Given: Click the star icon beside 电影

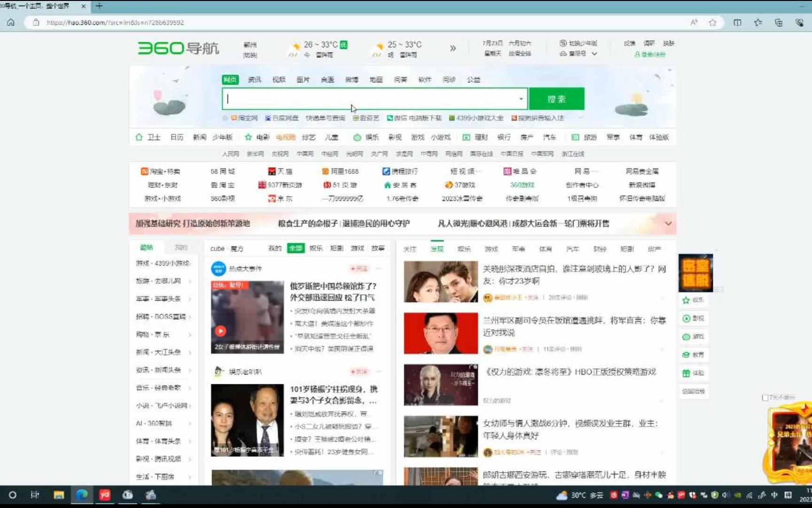Looking at the screenshot, I should click(248, 137).
